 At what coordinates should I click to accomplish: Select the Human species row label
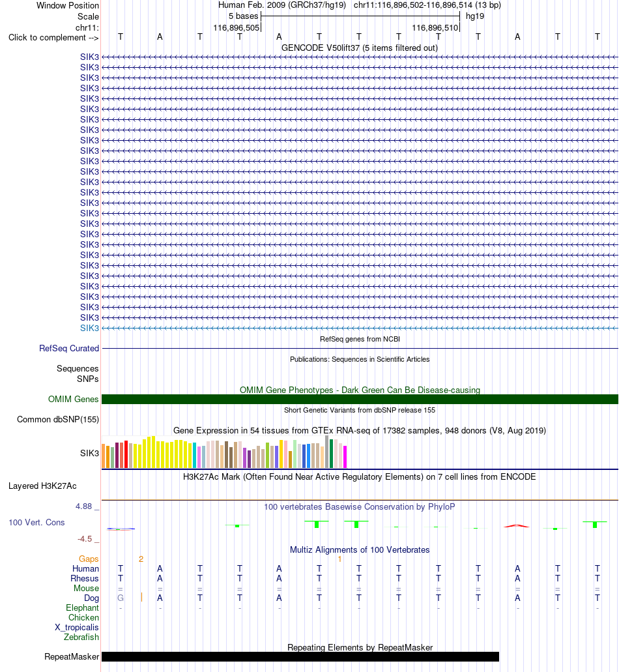tap(85, 569)
